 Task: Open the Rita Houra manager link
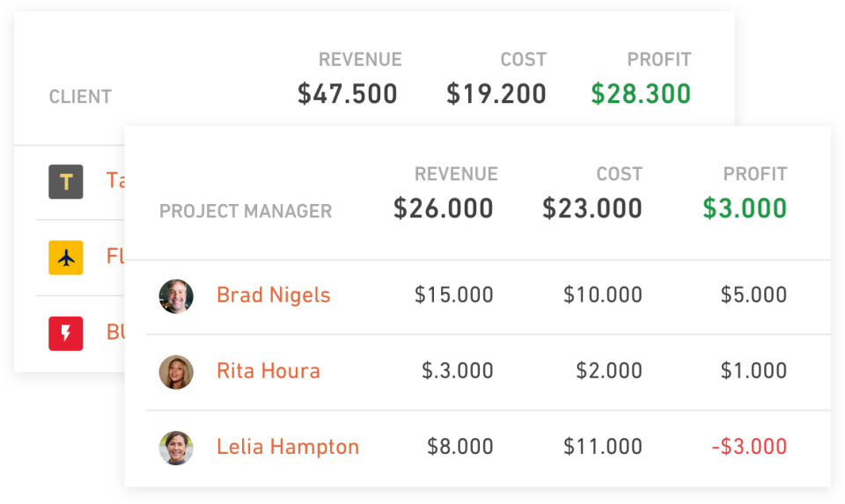[x=268, y=371]
